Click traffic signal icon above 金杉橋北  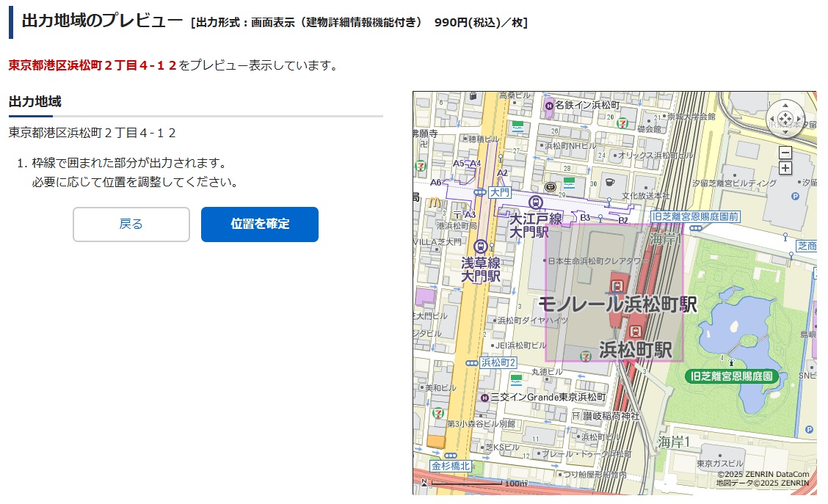451,456
